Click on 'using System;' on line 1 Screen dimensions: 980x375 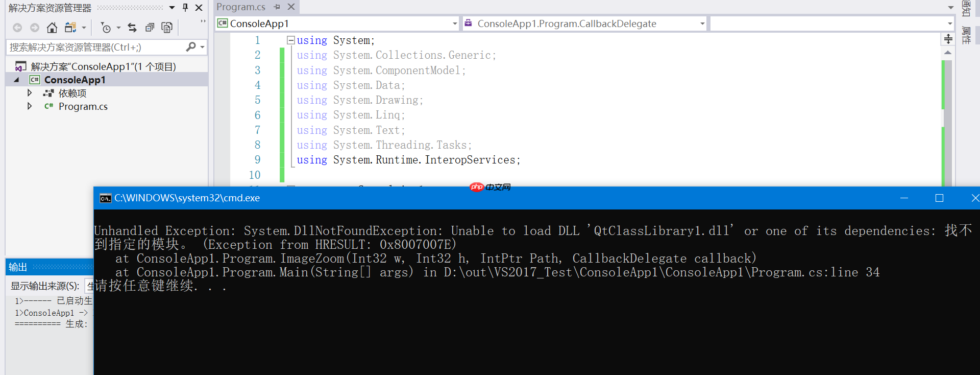[x=336, y=40]
